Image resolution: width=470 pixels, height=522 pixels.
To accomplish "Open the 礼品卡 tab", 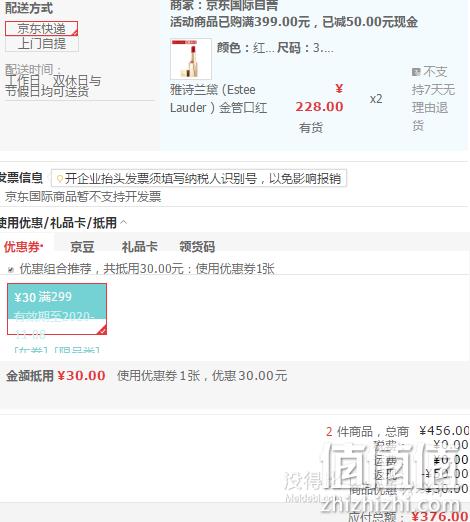I will (x=140, y=247).
